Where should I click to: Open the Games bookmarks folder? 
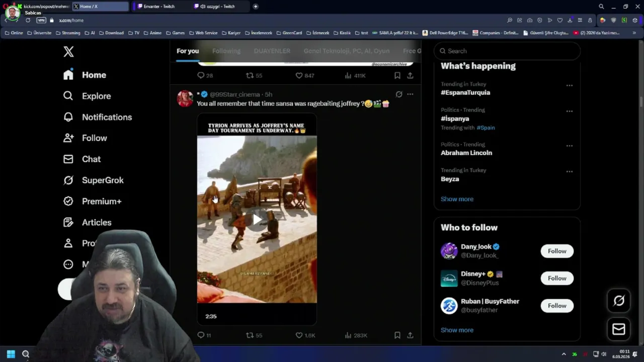(x=175, y=33)
